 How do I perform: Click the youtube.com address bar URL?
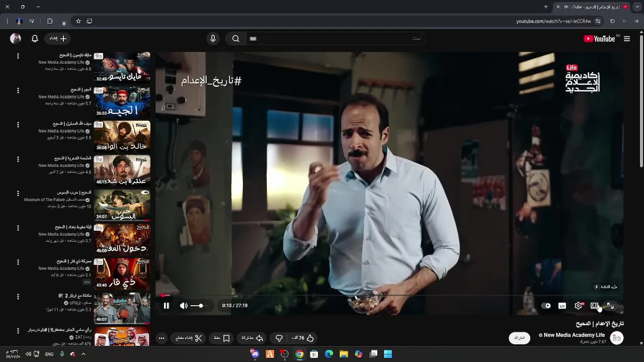tap(553, 21)
